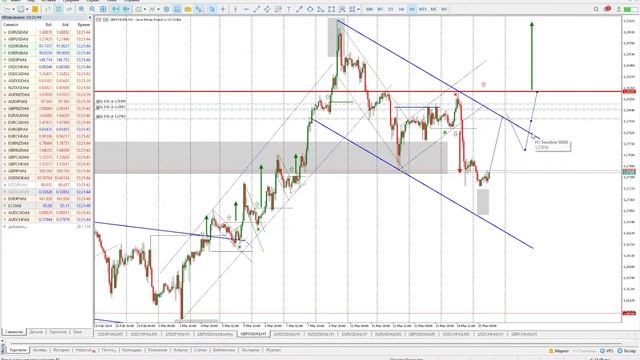The height and width of the screenshot is (360, 640).
Task: Open the GBPUSD,Monthly chart tab
Action: [x=215, y=334]
